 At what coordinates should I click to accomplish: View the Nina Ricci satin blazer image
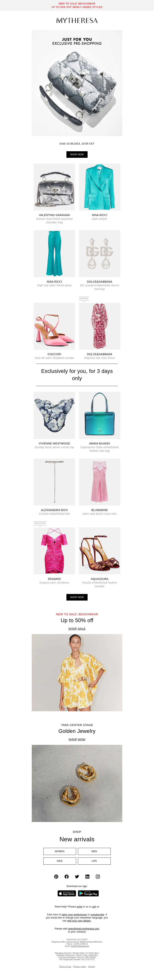(x=100, y=187)
